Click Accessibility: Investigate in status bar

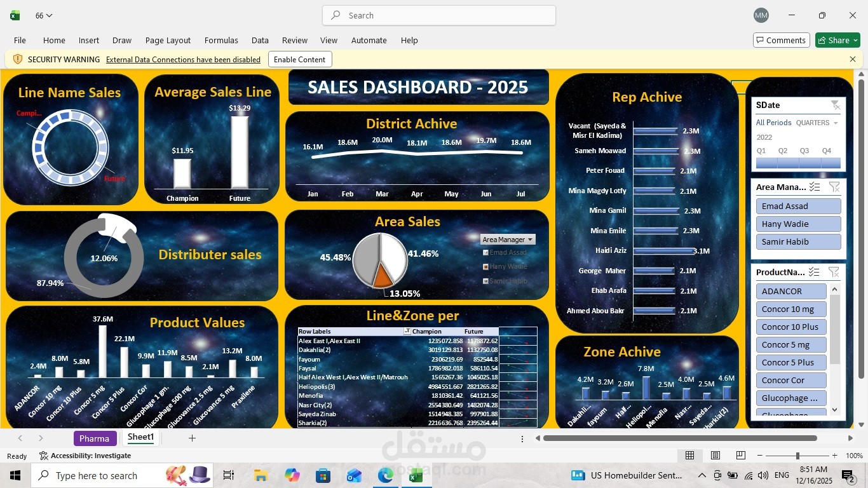(85, 456)
